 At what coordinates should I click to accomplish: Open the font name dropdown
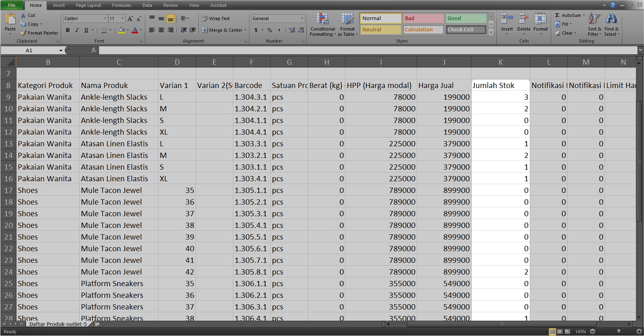pyautogui.click(x=105, y=18)
